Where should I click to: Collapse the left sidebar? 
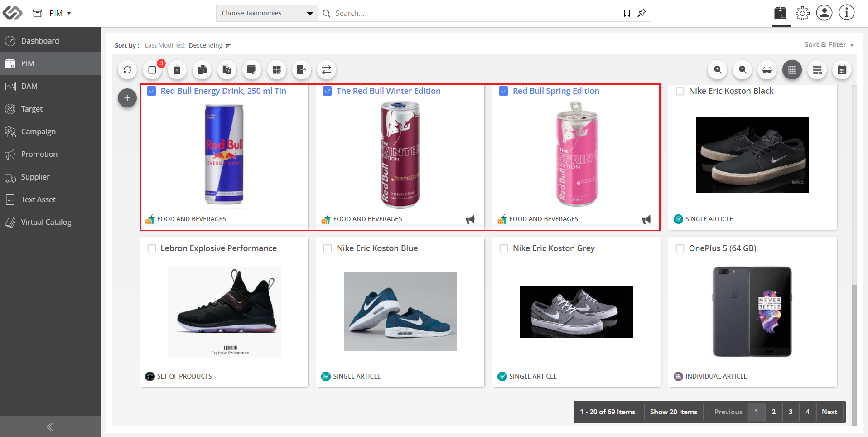(x=50, y=427)
